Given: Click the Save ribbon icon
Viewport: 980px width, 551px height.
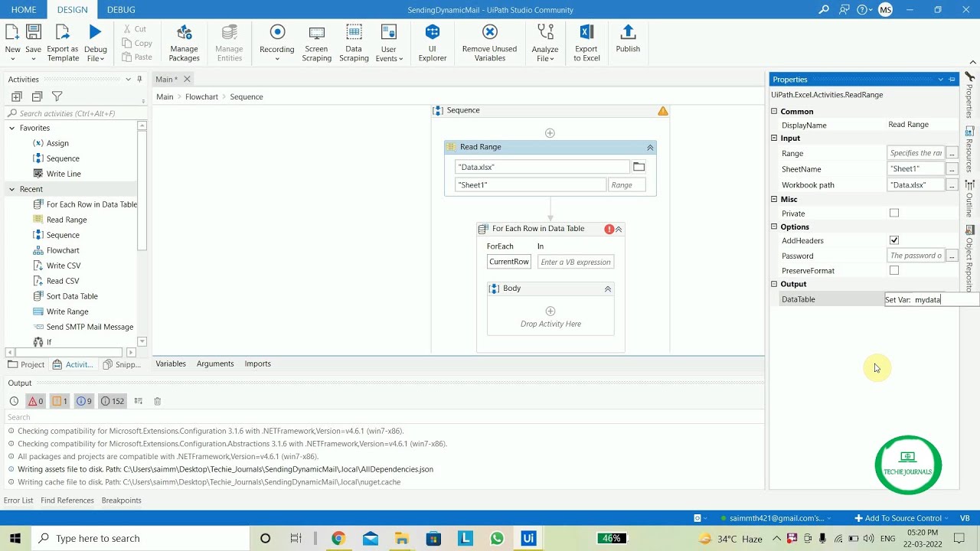Looking at the screenshot, I should pyautogui.click(x=34, y=32).
